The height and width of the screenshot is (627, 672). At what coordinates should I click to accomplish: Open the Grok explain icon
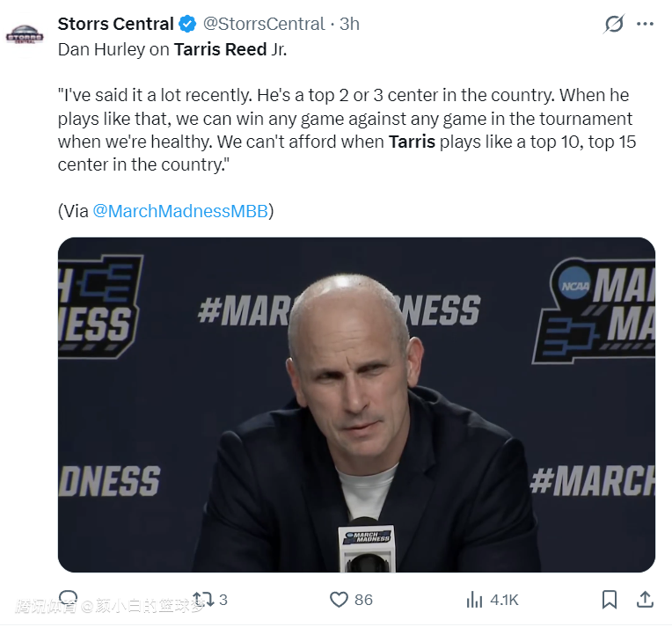tap(614, 25)
